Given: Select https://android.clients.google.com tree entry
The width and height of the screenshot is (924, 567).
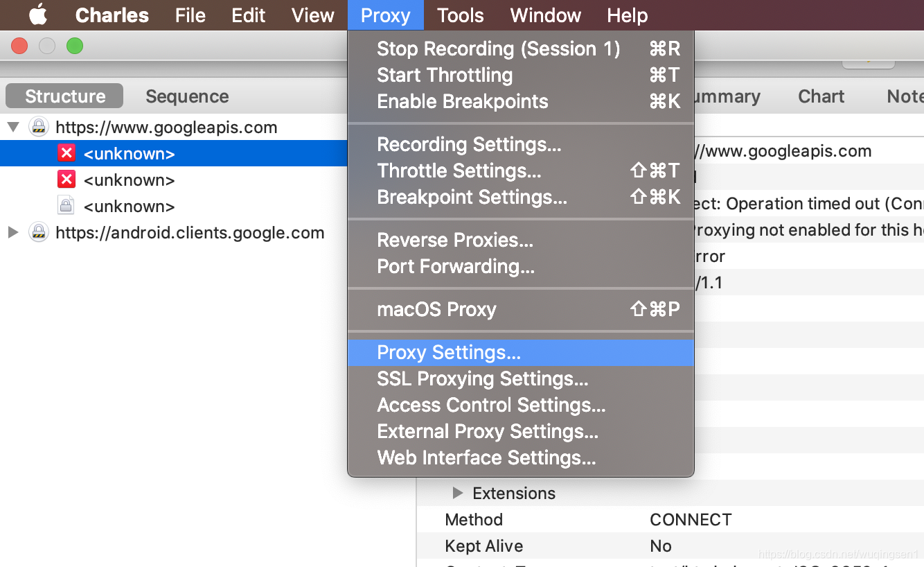Looking at the screenshot, I should click(190, 233).
